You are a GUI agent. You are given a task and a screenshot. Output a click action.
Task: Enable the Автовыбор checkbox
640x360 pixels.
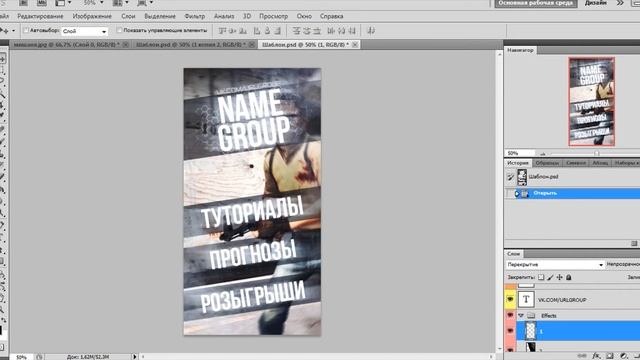point(26,31)
